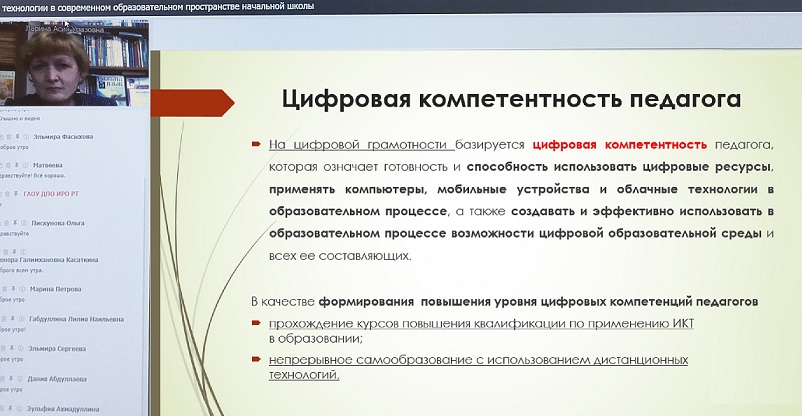The height and width of the screenshot is (416, 802).
Task: Open info icon next to Матвеева
Action: pos(25,165)
